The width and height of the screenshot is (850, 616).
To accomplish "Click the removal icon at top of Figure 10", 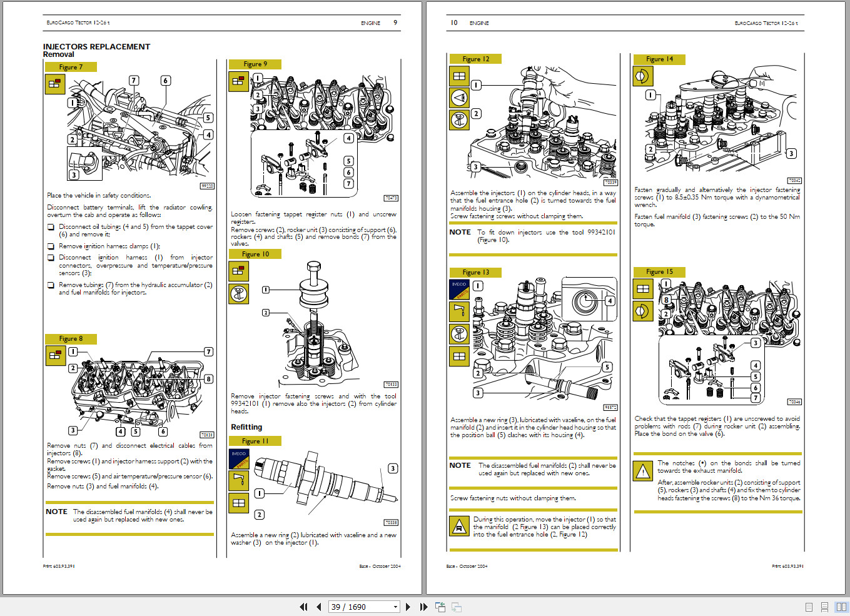I will pyautogui.click(x=238, y=271).
